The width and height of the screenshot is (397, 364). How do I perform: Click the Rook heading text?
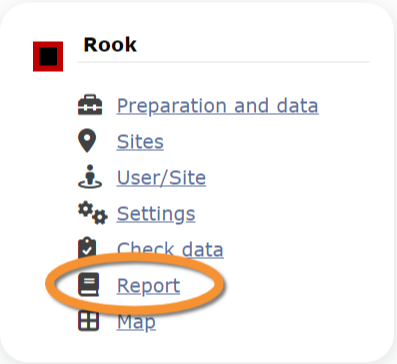[x=110, y=45]
